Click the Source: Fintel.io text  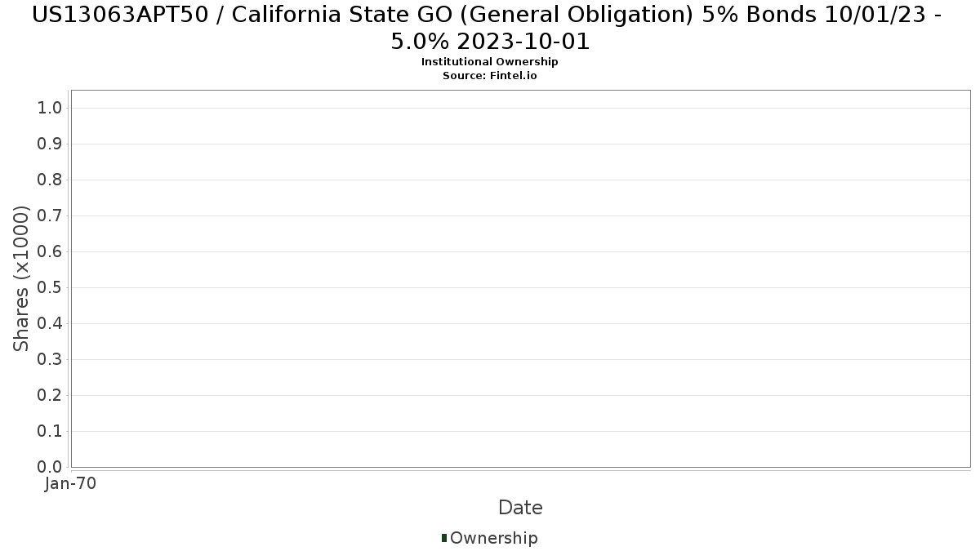[x=490, y=75]
